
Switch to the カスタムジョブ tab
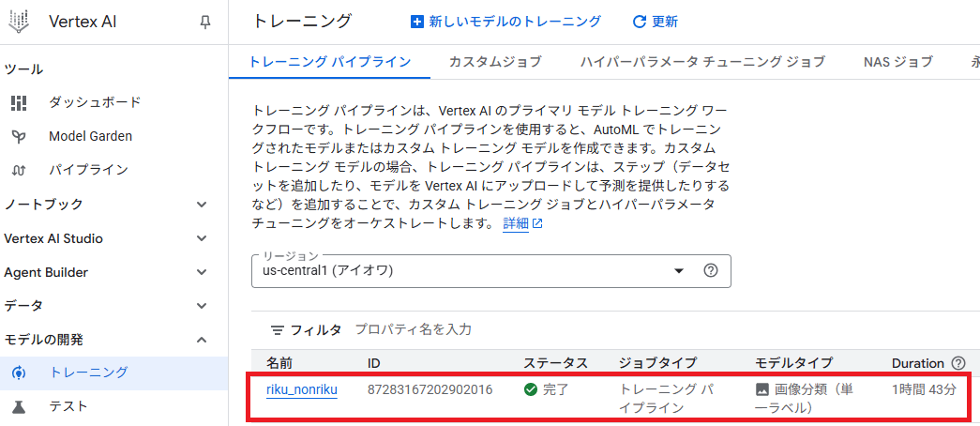pyautogui.click(x=495, y=62)
